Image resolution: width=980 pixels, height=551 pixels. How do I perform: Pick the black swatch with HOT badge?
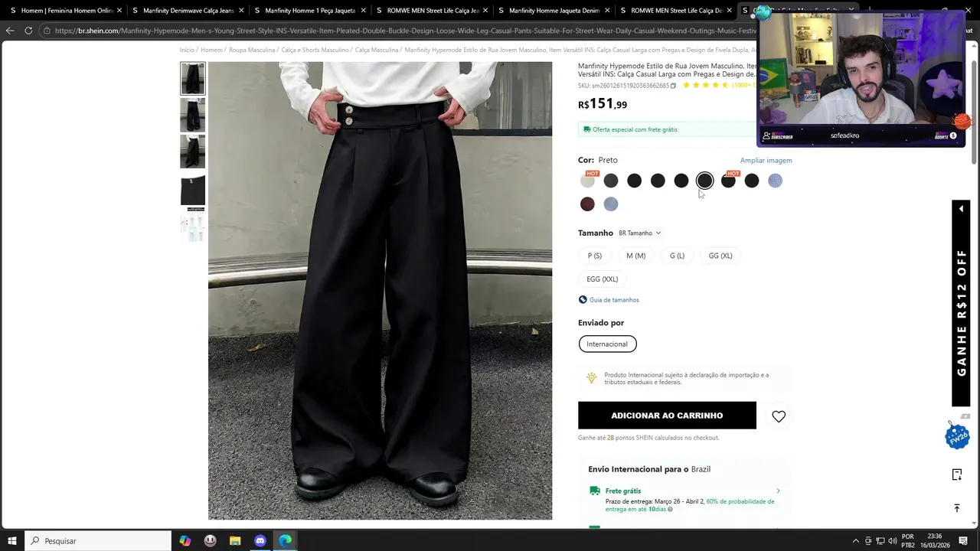(x=728, y=181)
